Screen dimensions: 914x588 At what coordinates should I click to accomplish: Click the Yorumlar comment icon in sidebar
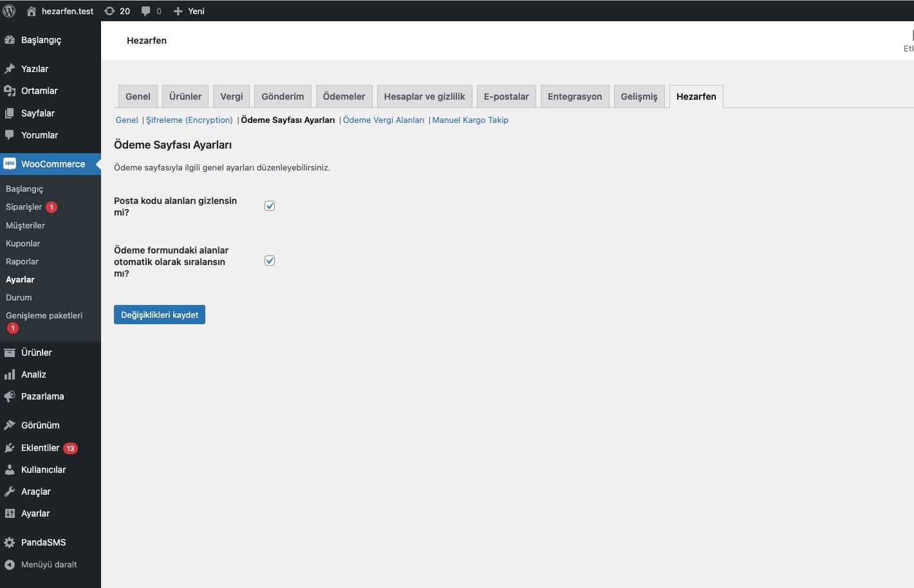(10, 135)
